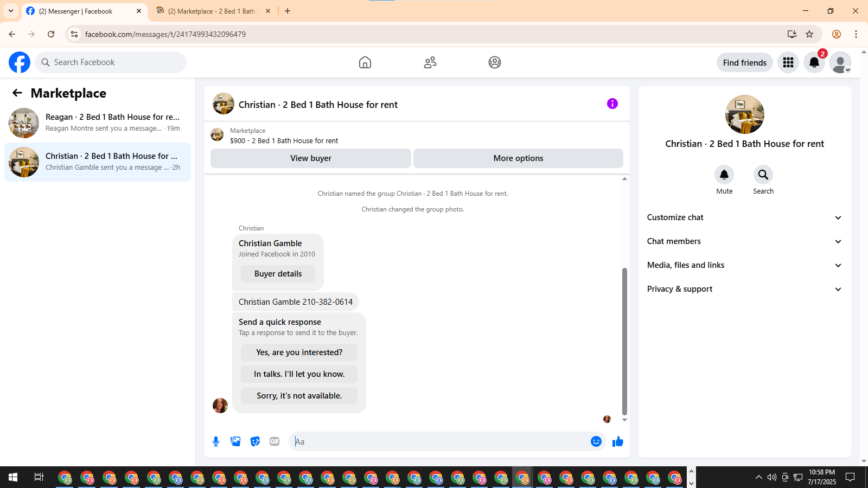This screenshot has width=868, height=488.
Task: Open the Facebook menu grid icon
Action: (788, 62)
